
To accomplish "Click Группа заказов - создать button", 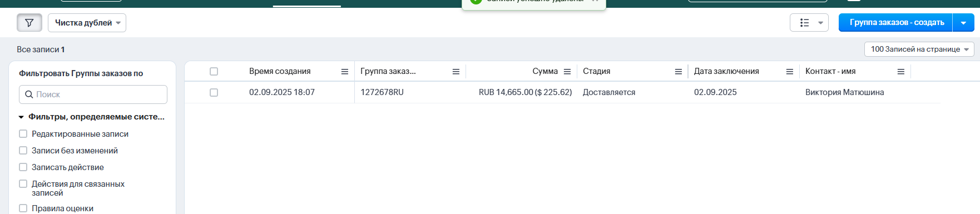I will coord(897,23).
